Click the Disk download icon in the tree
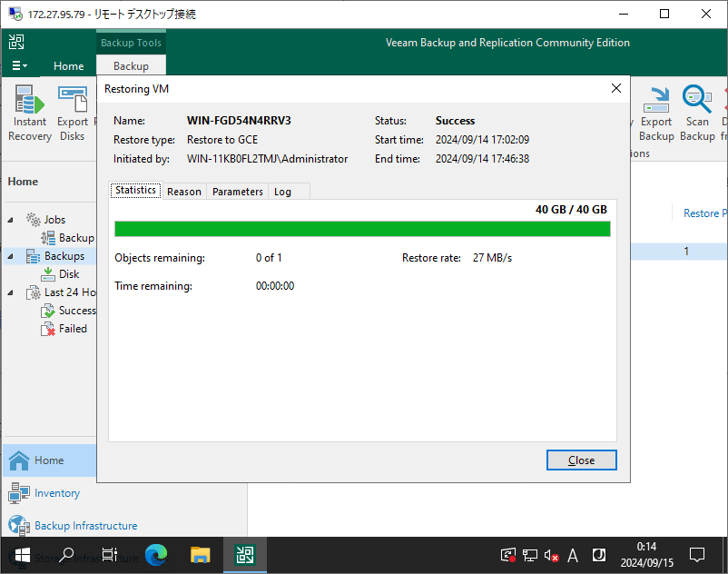Image resolution: width=728 pixels, height=574 pixels. [x=48, y=274]
